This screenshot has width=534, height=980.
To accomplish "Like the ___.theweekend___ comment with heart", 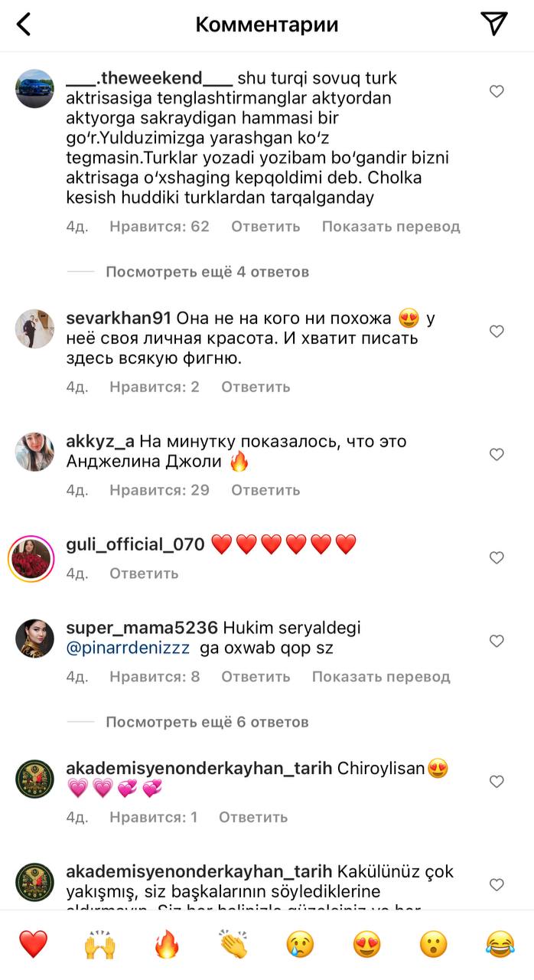I will point(497,91).
